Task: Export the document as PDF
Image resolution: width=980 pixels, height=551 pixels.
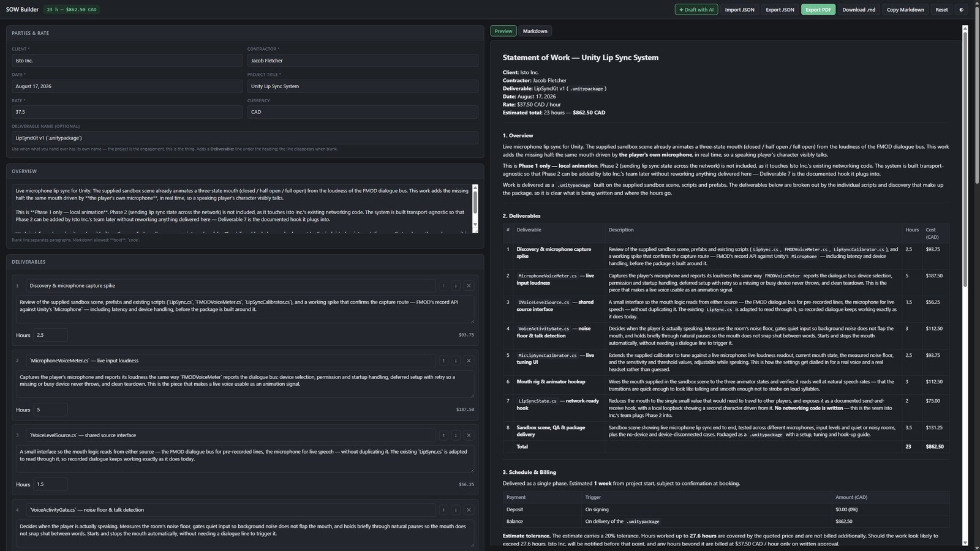Action: pyautogui.click(x=818, y=10)
